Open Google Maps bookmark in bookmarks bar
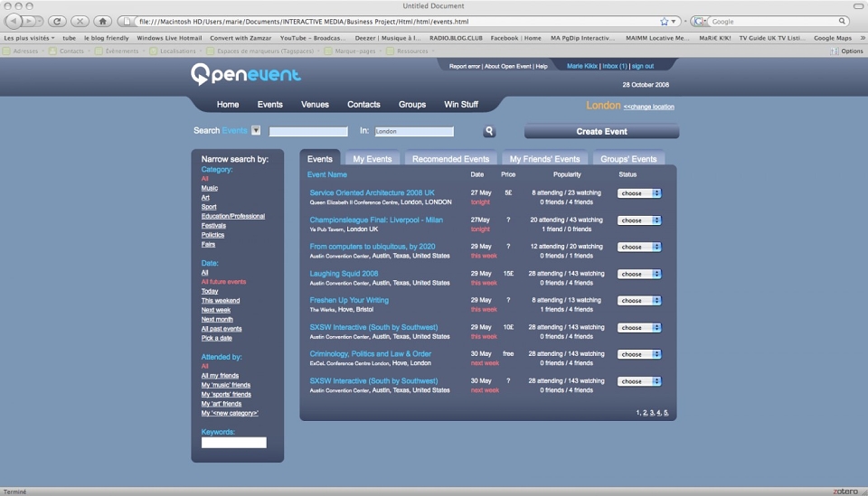The height and width of the screenshot is (496, 868). pos(832,38)
